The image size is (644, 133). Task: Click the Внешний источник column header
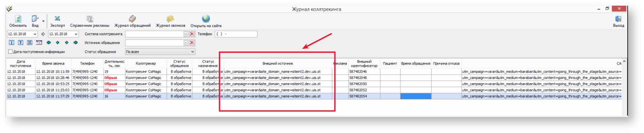click(278, 63)
